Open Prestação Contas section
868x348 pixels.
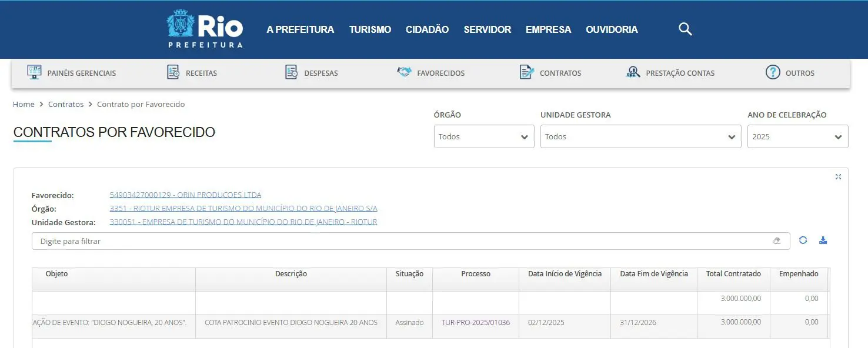pos(680,73)
